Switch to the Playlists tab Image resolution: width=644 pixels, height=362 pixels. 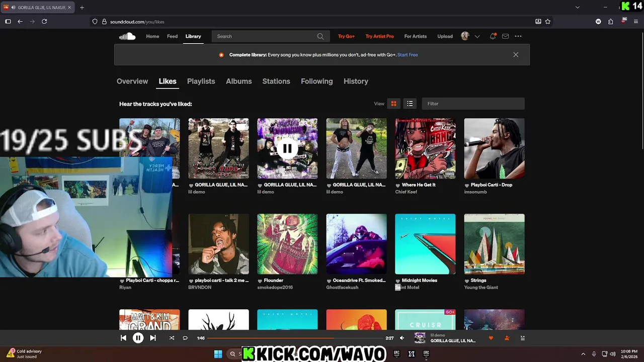click(201, 81)
